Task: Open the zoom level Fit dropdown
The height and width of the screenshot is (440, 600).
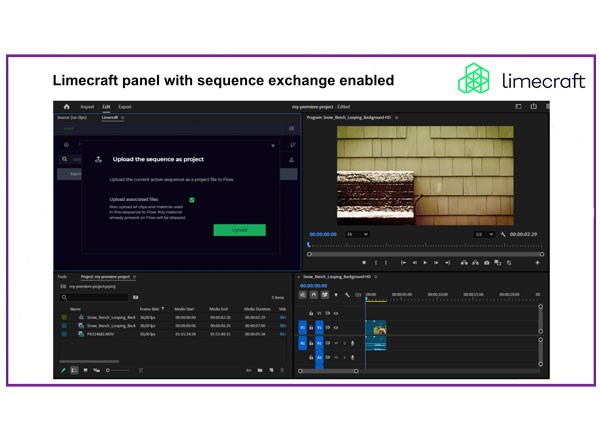Action: (357, 234)
